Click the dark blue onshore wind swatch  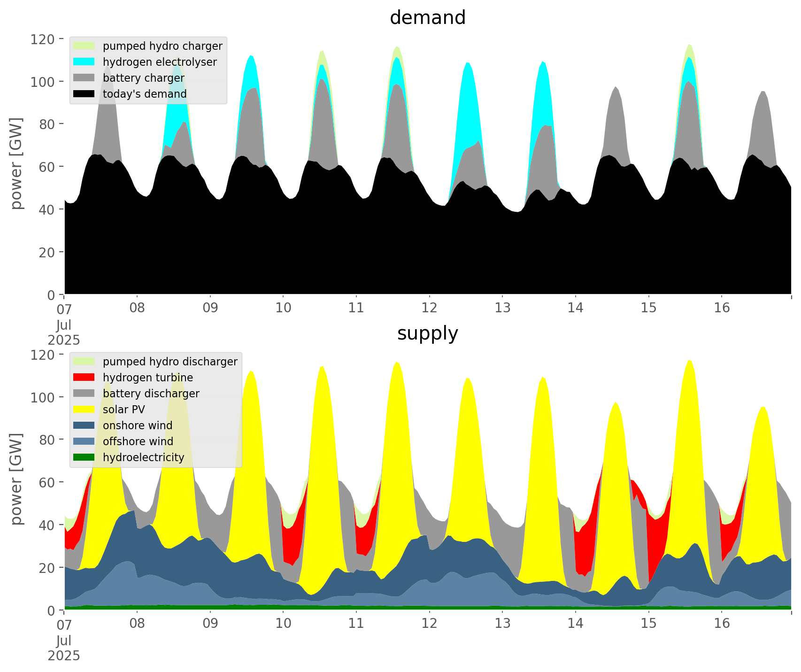(x=84, y=425)
